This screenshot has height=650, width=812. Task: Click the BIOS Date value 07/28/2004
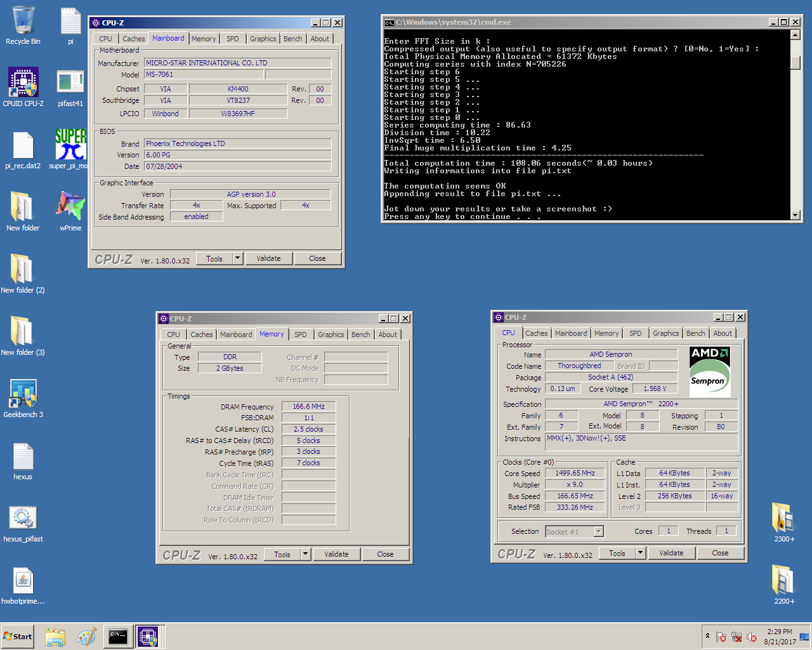pos(237,166)
